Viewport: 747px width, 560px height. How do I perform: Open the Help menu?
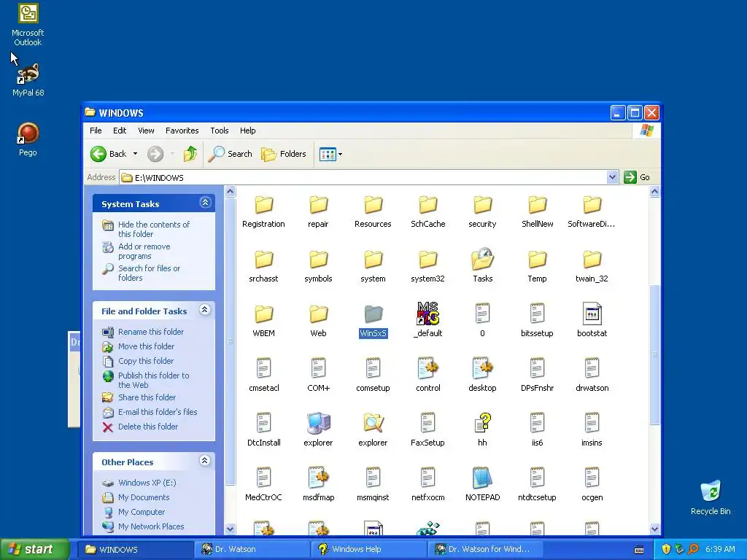coord(247,131)
